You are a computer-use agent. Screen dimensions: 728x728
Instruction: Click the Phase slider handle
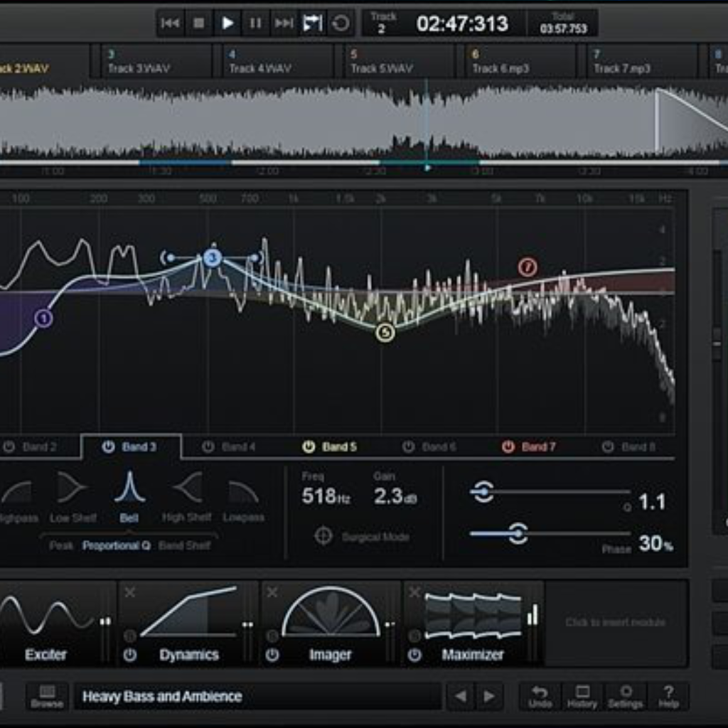[x=518, y=533]
